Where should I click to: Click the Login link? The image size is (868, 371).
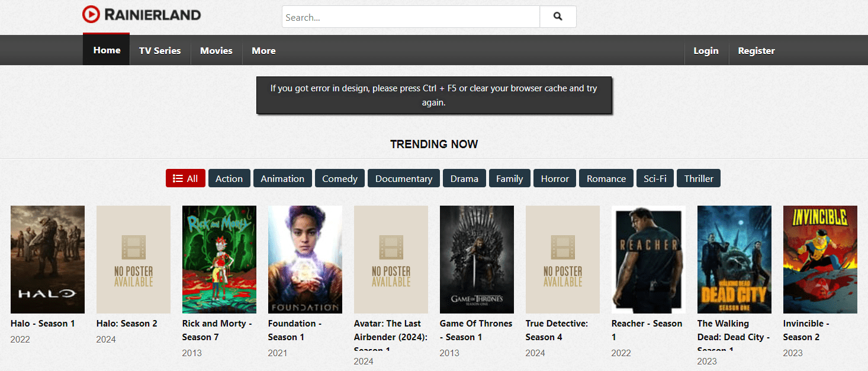[706, 51]
